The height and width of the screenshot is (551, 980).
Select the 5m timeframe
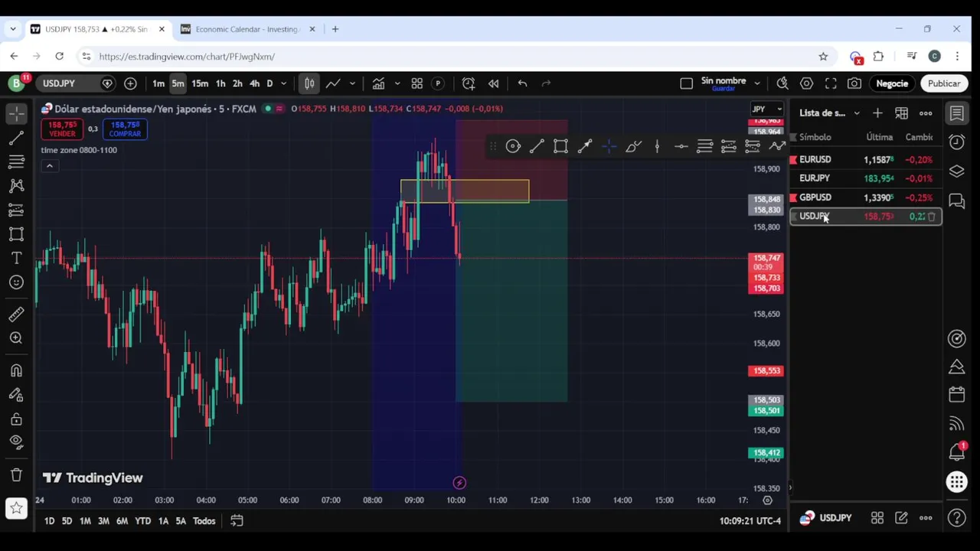pos(178,83)
